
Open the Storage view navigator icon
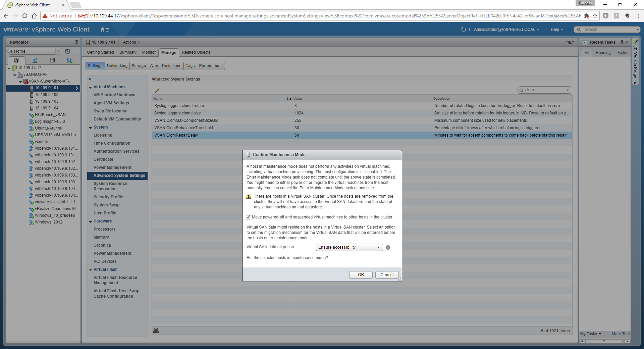[x=52, y=60]
